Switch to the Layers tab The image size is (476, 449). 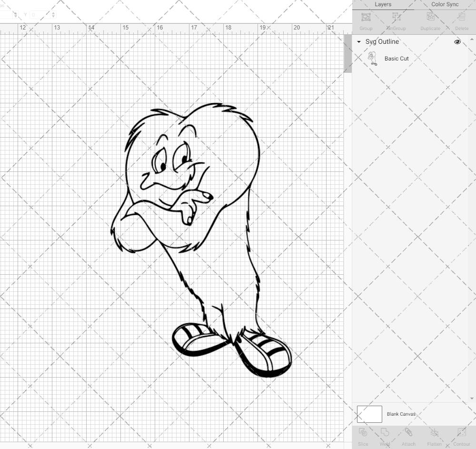pos(383,4)
